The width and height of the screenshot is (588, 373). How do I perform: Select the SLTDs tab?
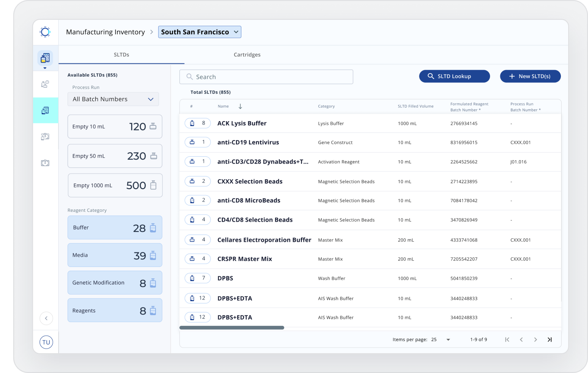tap(121, 55)
